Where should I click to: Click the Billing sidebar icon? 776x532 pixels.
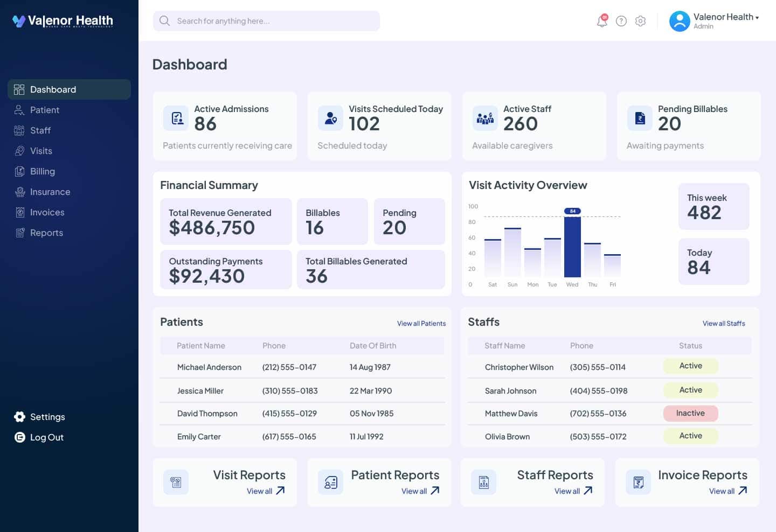(20, 171)
